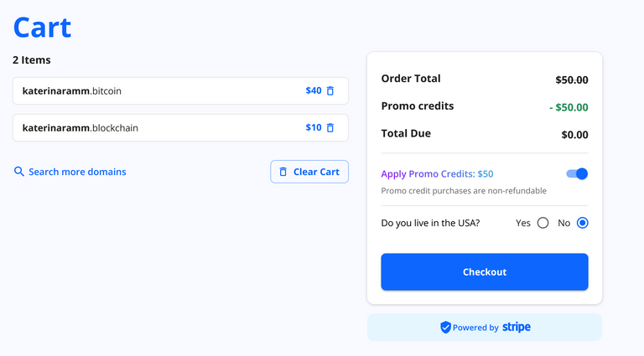Click the $10 price of the blockchain domain
Image resolution: width=644 pixels, height=356 pixels.
coord(314,127)
